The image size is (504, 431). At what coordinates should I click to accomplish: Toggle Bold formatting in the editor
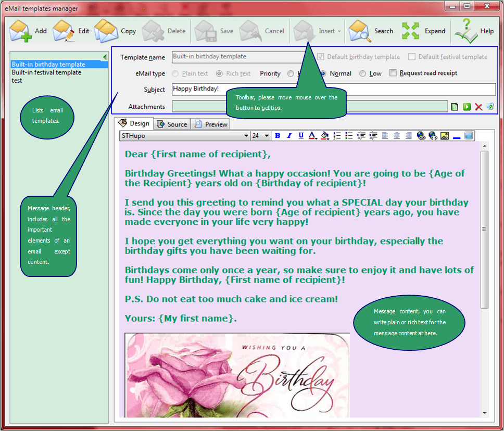(x=278, y=136)
